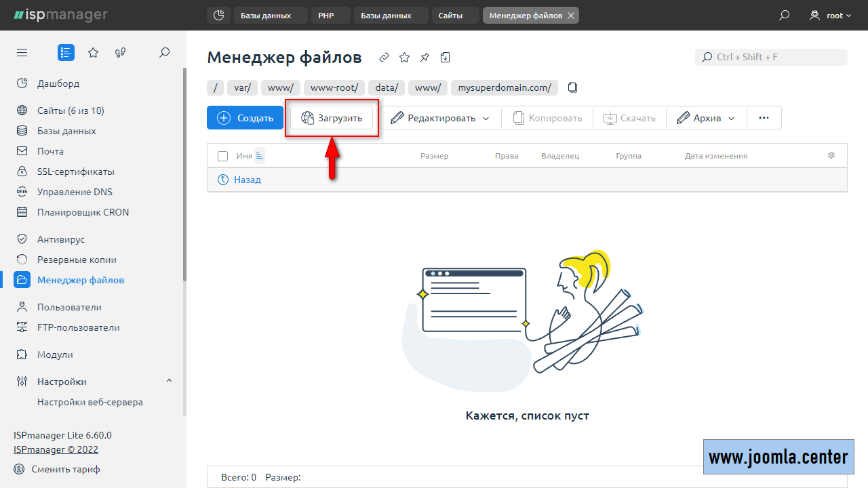
Task: Copy current path using clipboard icon after breadcrumbs
Action: coord(573,87)
